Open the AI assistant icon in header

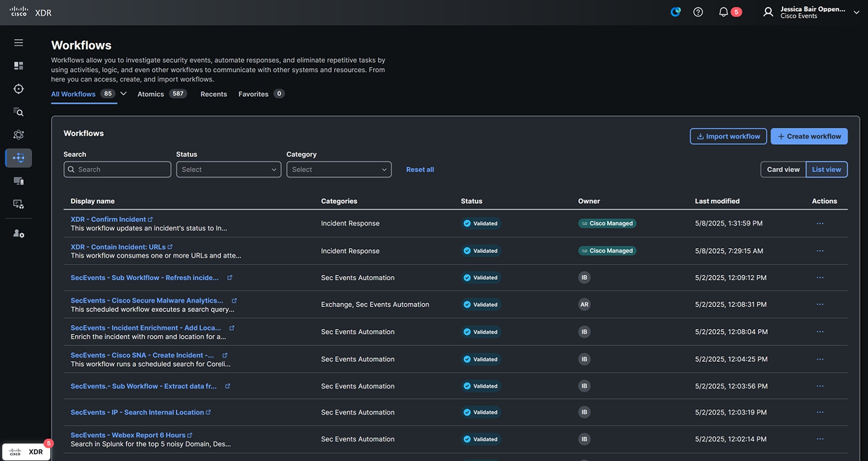676,12
